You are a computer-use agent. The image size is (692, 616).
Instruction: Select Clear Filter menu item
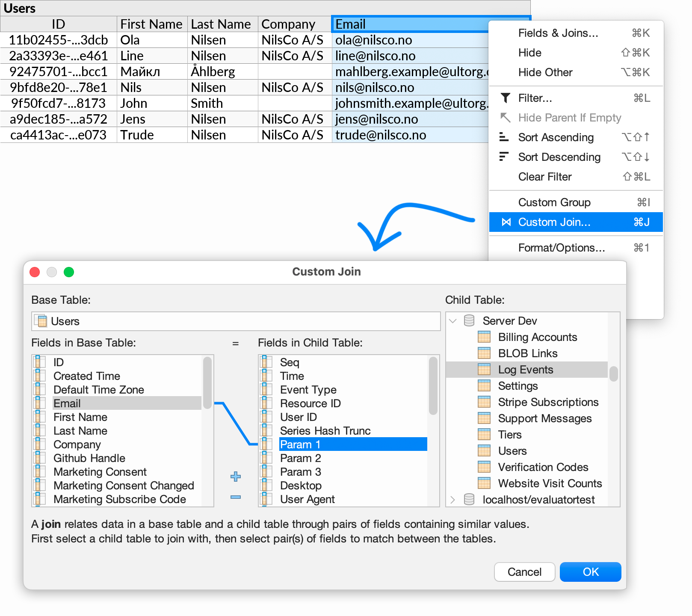pyautogui.click(x=544, y=177)
